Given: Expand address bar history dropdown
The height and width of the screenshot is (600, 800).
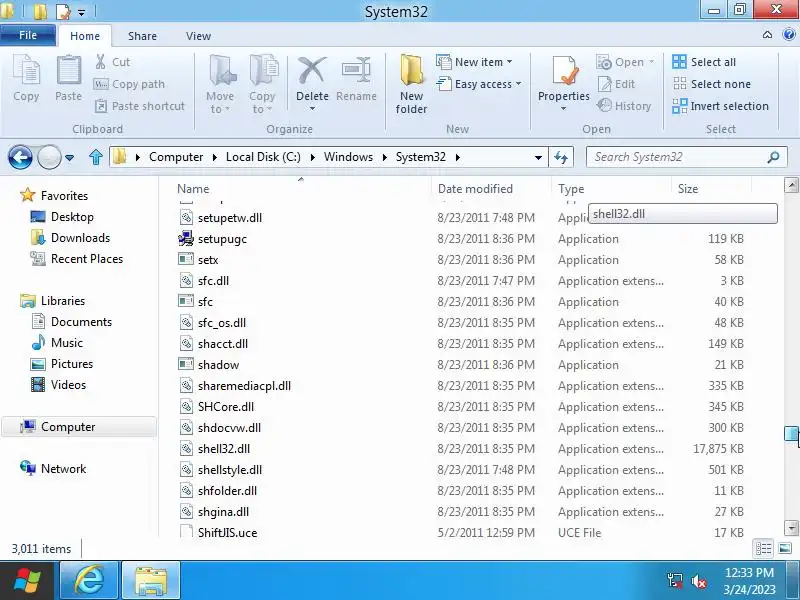Looking at the screenshot, I should (x=538, y=158).
